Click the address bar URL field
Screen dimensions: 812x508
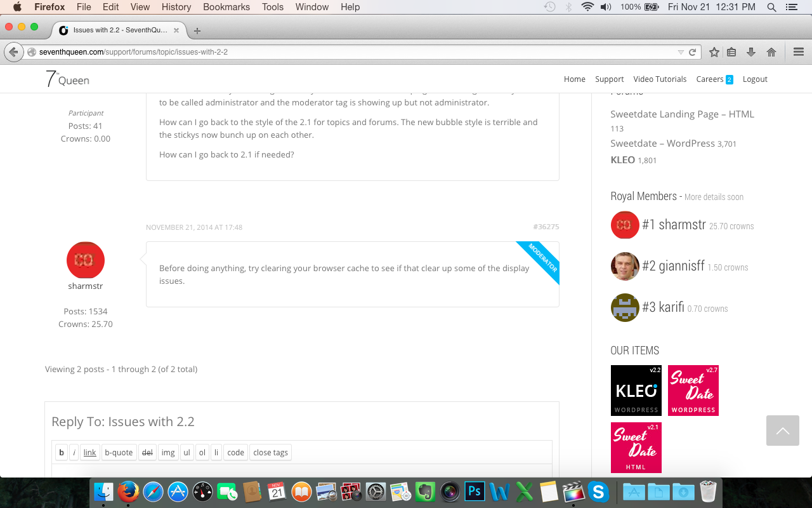click(349, 52)
